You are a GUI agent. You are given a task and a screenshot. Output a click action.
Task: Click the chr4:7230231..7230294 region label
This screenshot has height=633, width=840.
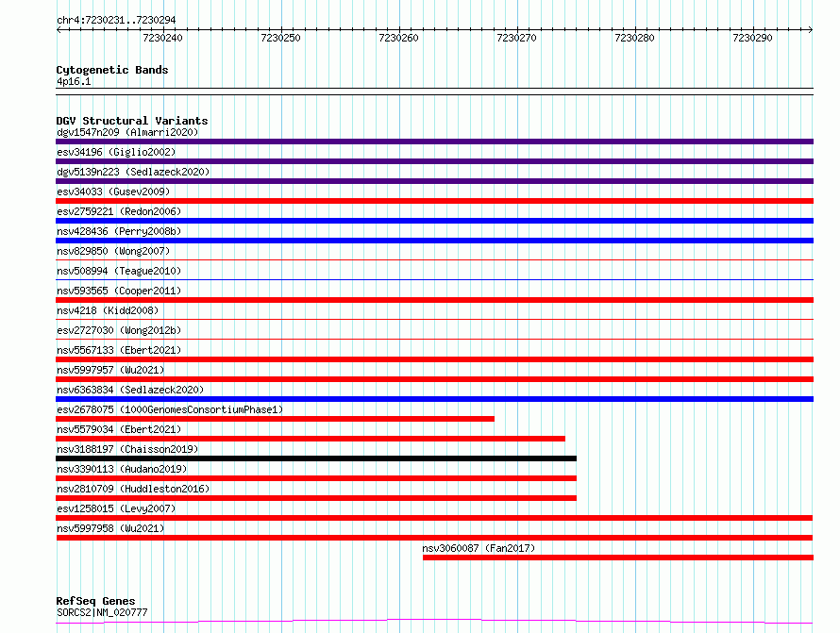click(x=116, y=20)
